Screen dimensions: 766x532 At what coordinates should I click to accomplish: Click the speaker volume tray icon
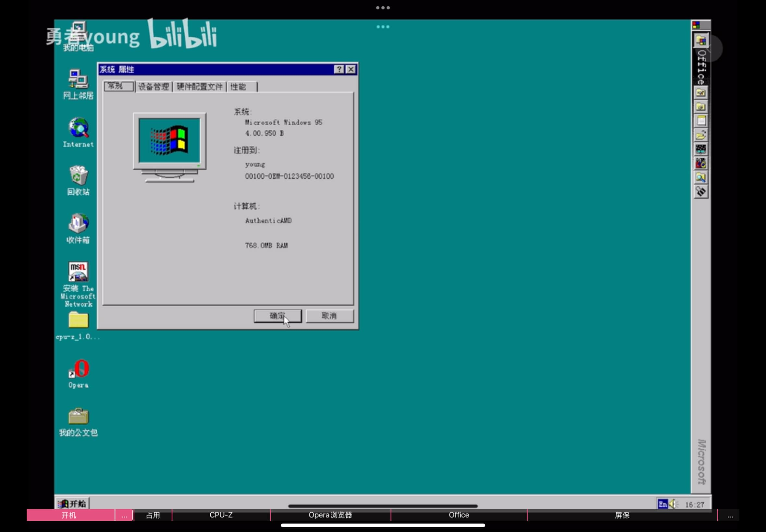(673, 504)
